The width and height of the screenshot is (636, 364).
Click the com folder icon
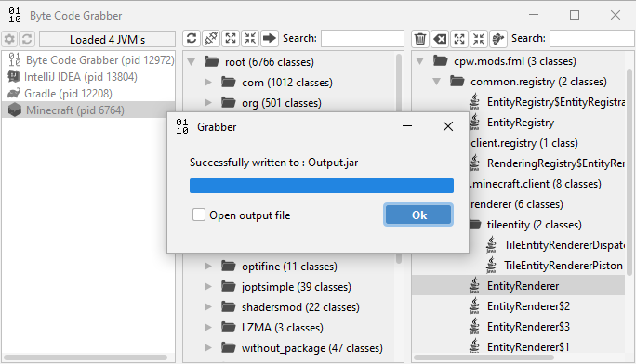229,83
